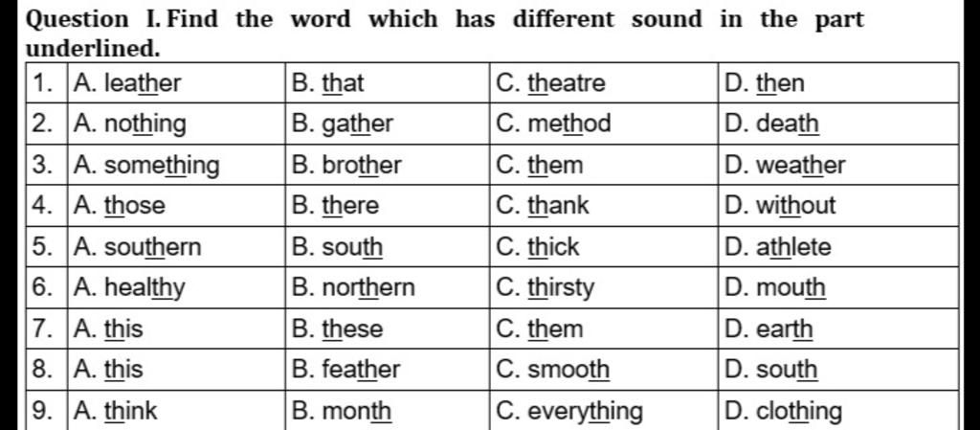The width and height of the screenshot is (980, 430).
Task: Pick C. thirsty in question 6
Action: click(x=545, y=289)
